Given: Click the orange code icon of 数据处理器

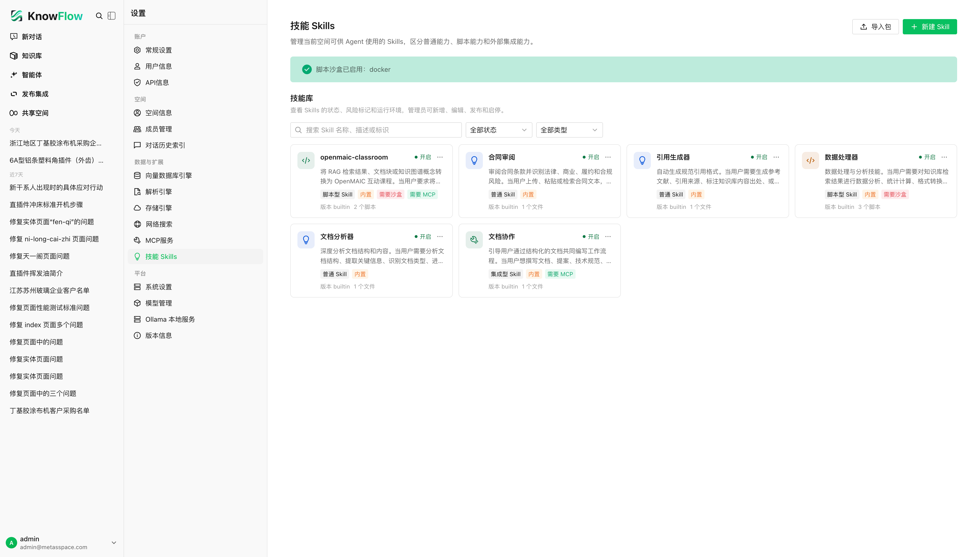Looking at the screenshot, I should tap(810, 160).
